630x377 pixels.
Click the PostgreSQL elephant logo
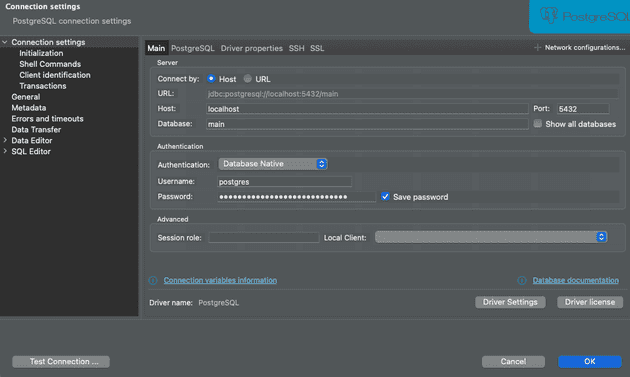548,15
